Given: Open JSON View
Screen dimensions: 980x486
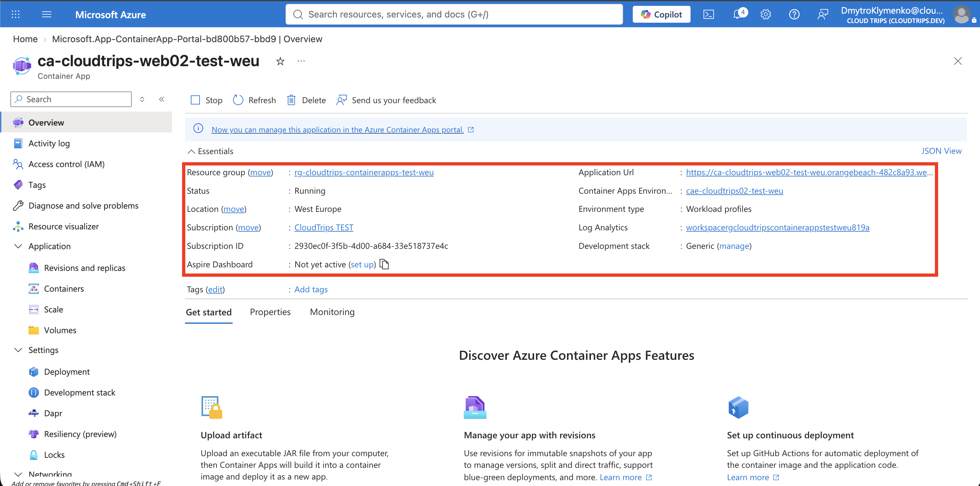Looking at the screenshot, I should point(941,151).
